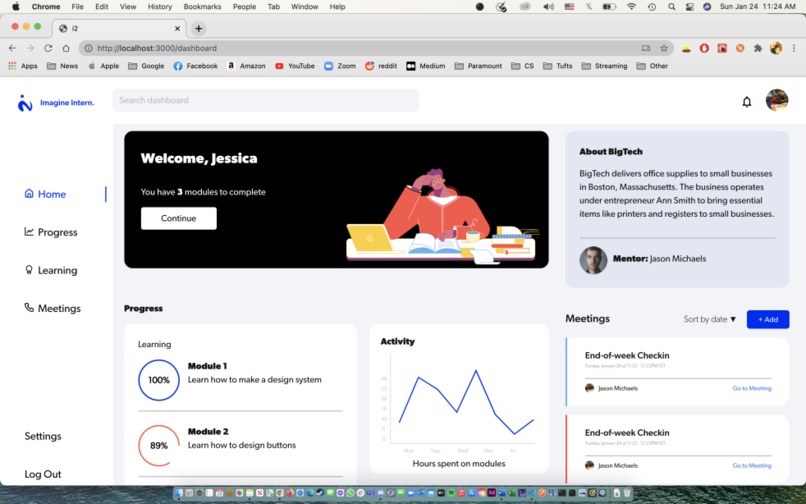Screen dimensions: 806x504
Task: Open the History menu
Action: 159,7
